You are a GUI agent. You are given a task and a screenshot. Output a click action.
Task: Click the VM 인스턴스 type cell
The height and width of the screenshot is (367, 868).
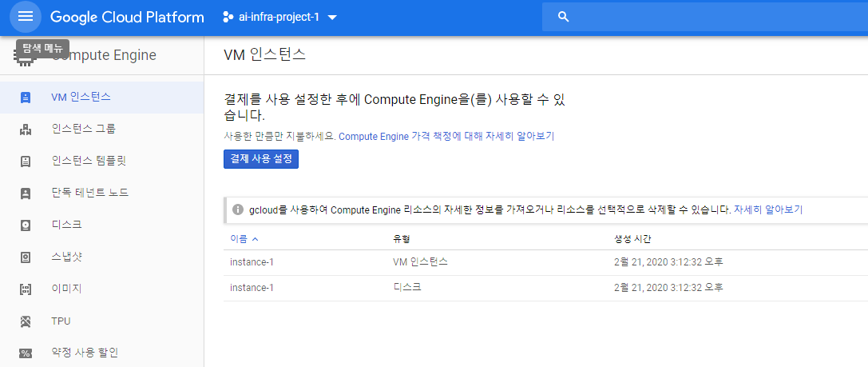point(420,262)
